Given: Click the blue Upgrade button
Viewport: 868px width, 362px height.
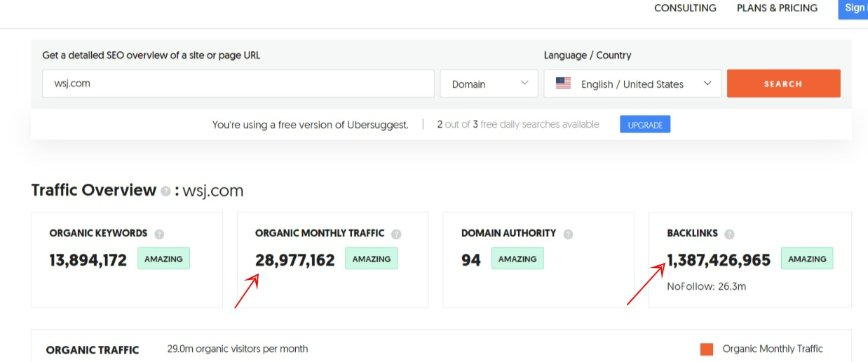Looking at the screenshot, I should coord(645,125).
